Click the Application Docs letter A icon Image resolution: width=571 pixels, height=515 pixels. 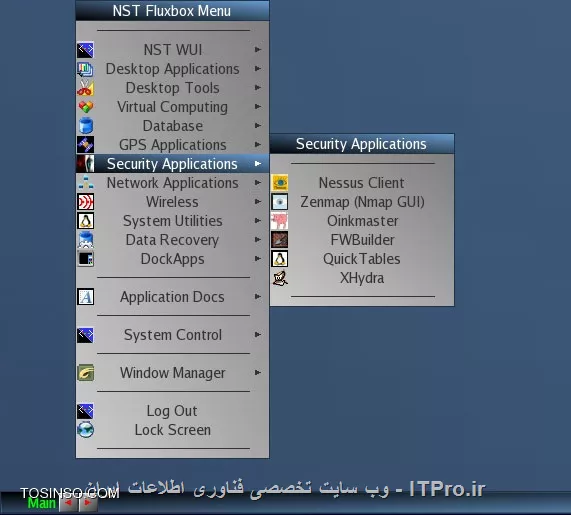coord(86,297)
